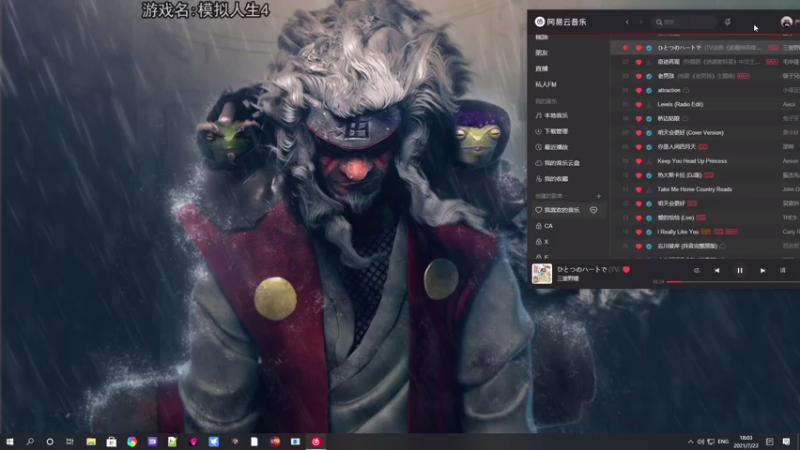Expand hidden system tray icons
The width and height of the screenshot is (800, 450).
690,441
